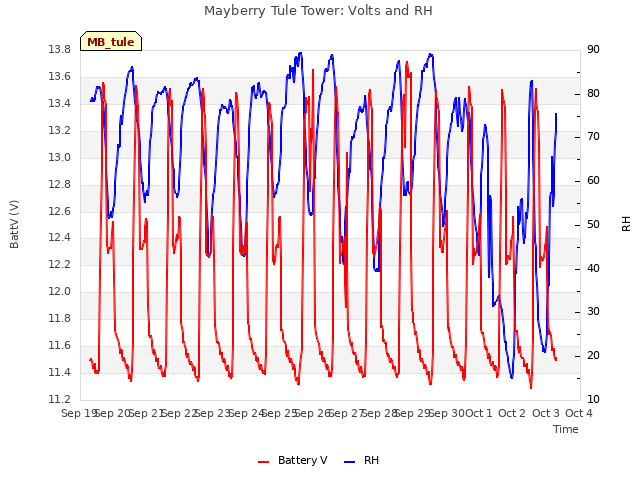Click the blue RH legend swatch
This screenshot has height=480, width=640.
coord(350,462)
